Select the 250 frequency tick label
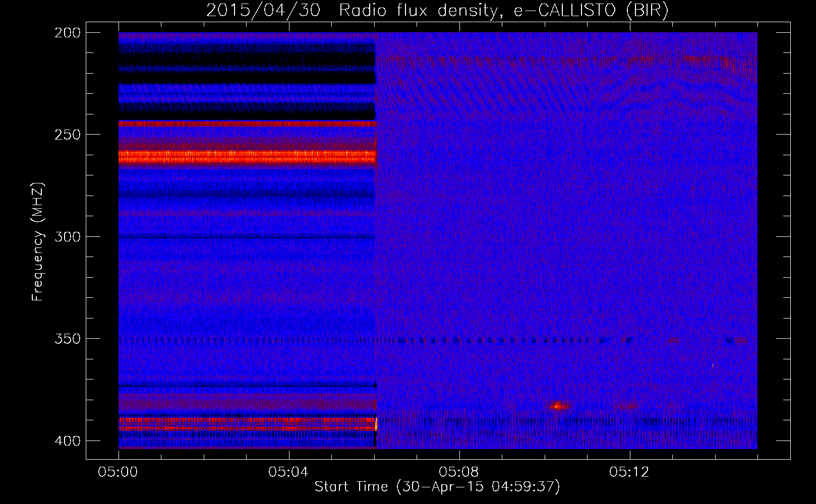 tap(68, 135)
